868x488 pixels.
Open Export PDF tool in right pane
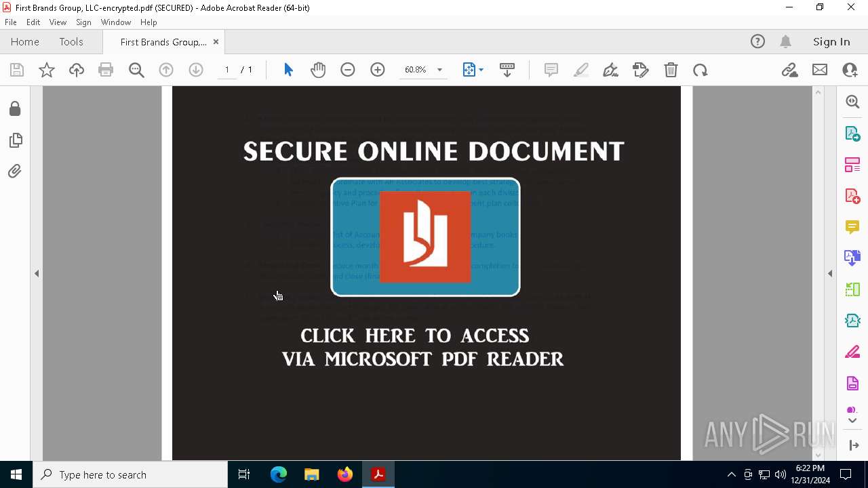[852, 133]
